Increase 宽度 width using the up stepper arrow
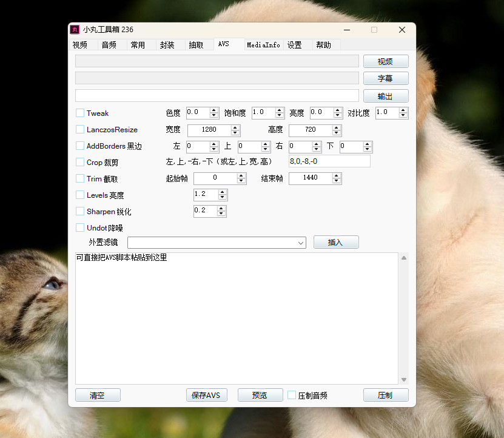504x438 pixels. [x=235, y=127]
